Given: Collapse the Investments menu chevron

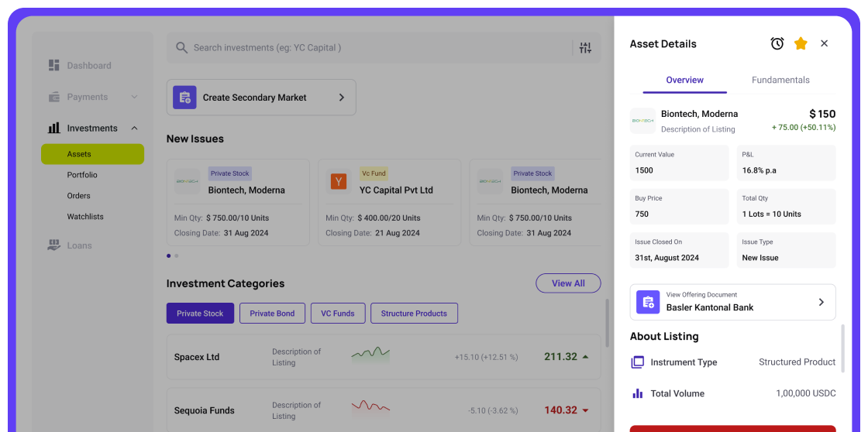Looking at the screenshot, I should click(x=134, y=128).
